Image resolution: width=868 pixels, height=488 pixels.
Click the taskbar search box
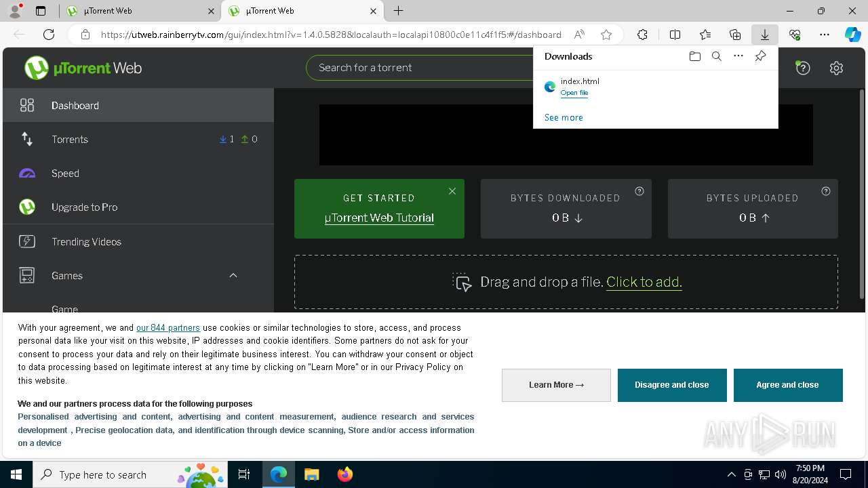point(131,474)
